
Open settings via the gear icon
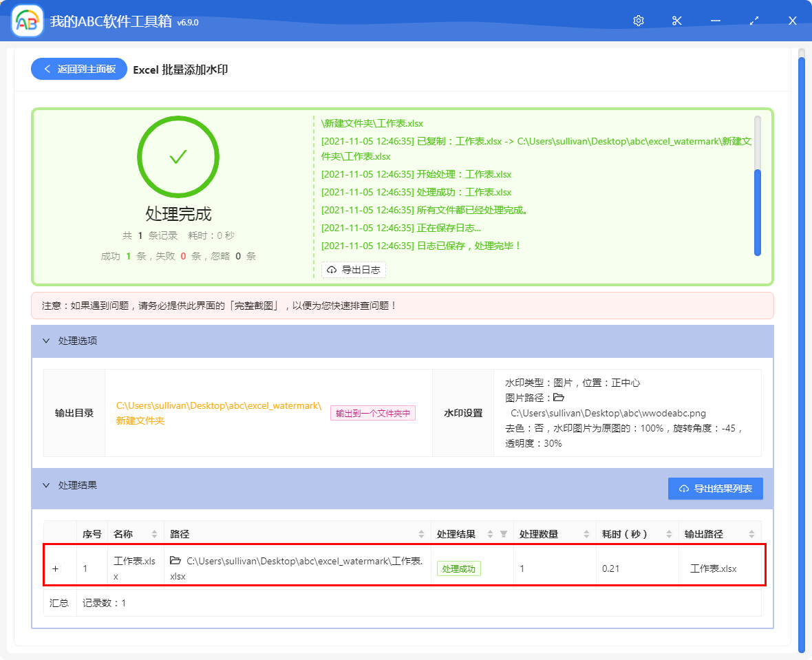pos(638,21)
